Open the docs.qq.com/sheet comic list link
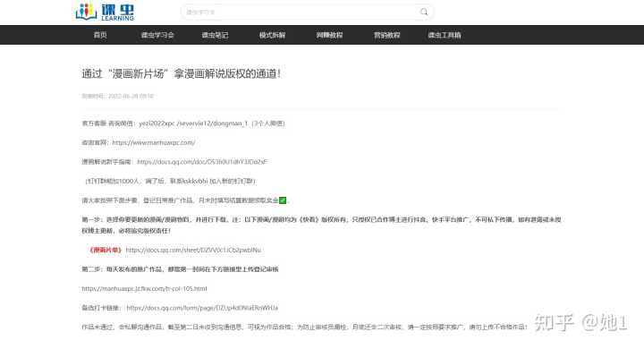 click(x=193, y=250)
